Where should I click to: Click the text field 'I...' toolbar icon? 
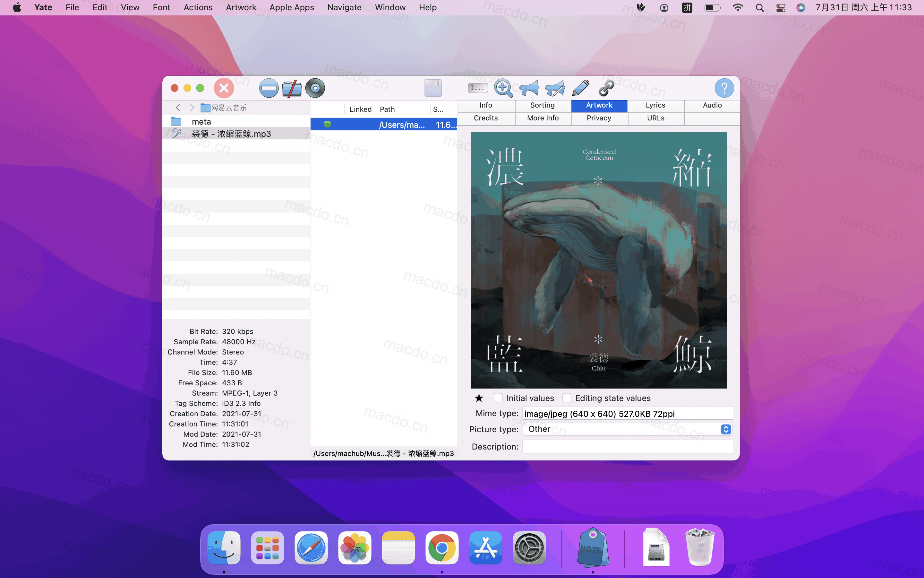(x=478, y=88)
